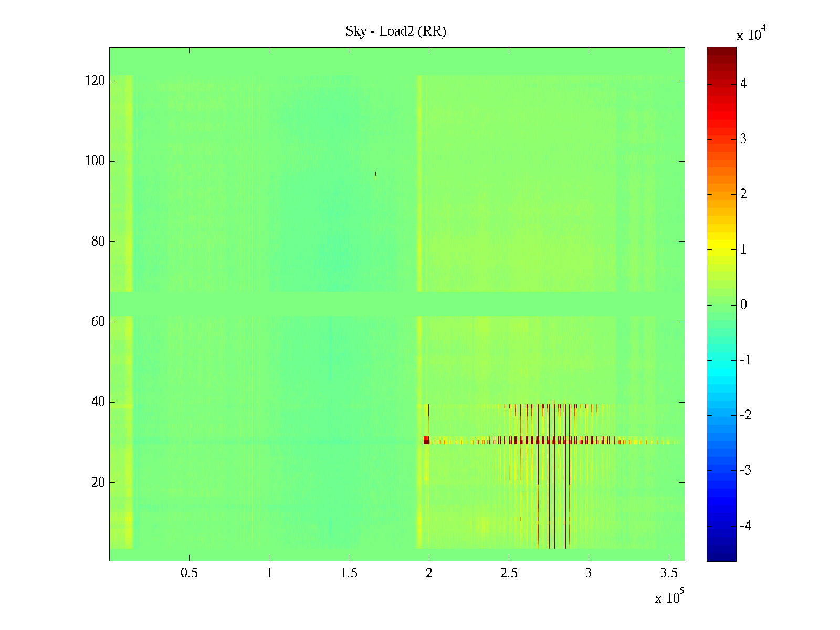
Task: Click the x-axis tick label 2.5
Action: pyautogui.click(x=509, y=573)
